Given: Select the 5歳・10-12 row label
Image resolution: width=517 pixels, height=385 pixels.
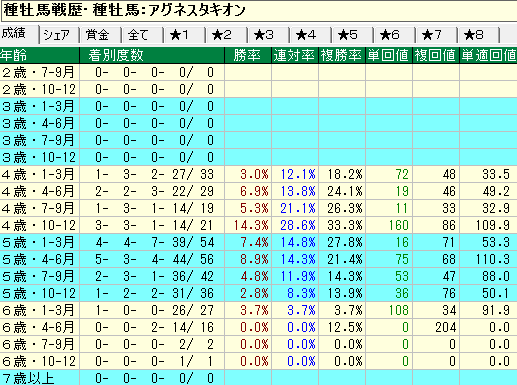Looking at the screenshot, I should [39, 293].
